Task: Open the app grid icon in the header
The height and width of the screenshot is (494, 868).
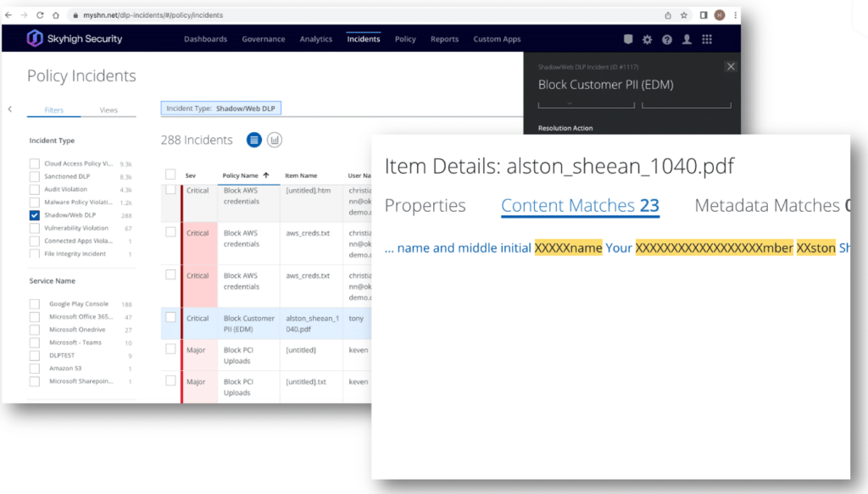Action: (x=709, y=39)
